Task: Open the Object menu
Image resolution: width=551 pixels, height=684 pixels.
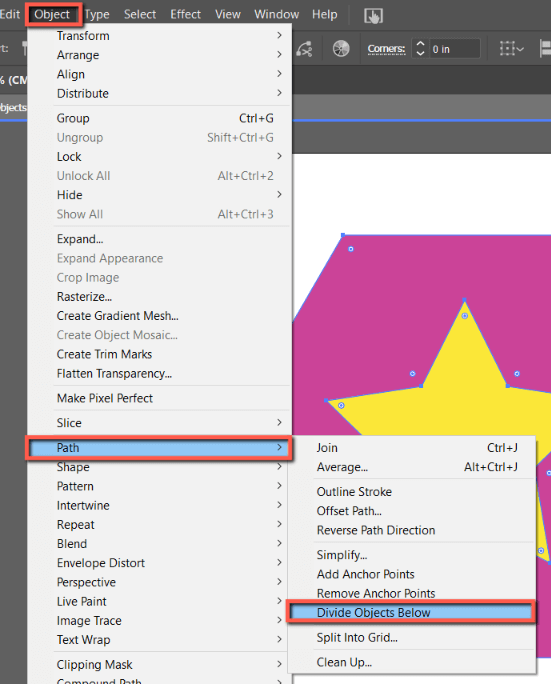Action: tap(52, 14)
